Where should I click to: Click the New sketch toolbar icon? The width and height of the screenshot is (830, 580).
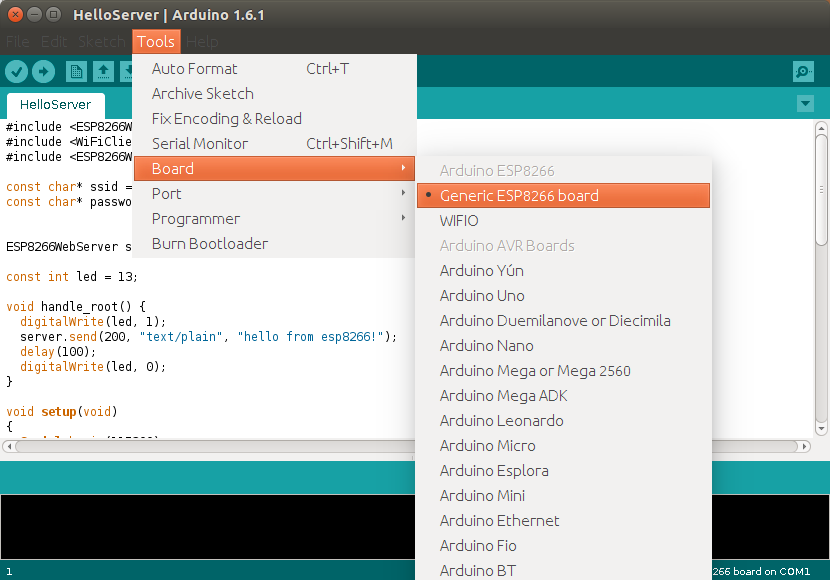point(76,71)
